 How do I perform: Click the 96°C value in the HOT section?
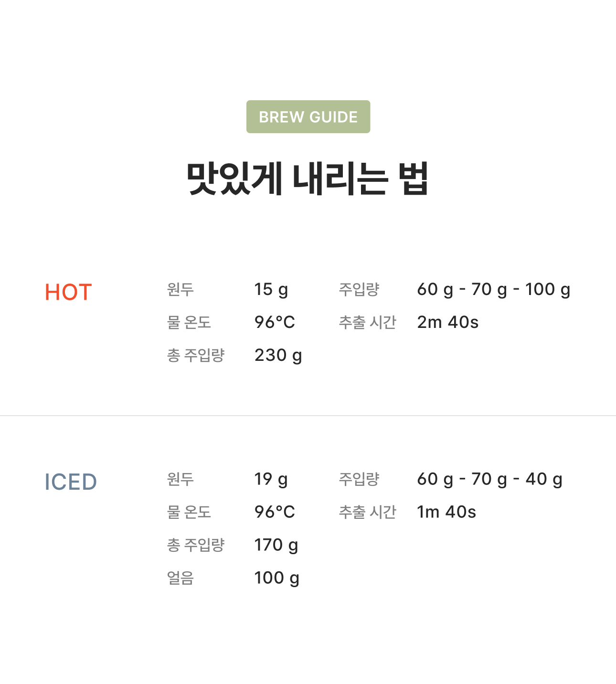[x=275, y=322]
